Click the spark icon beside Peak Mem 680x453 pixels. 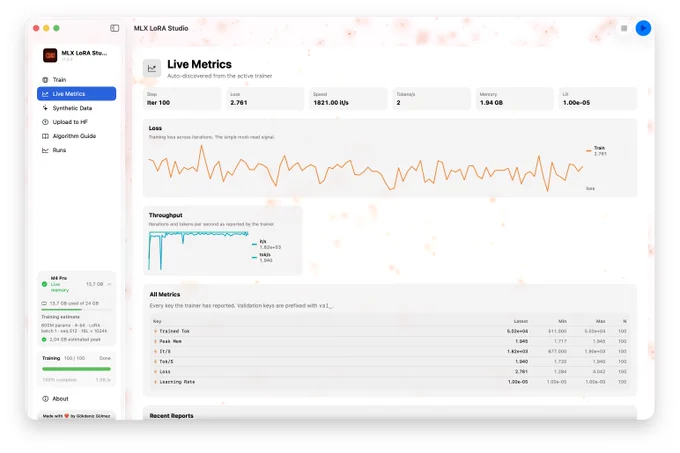155,341
